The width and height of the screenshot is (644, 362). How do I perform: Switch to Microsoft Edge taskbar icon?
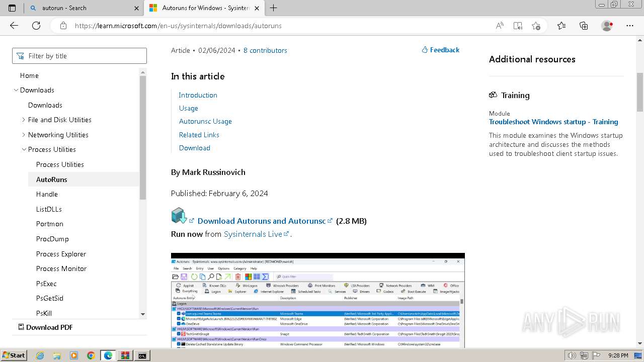[108, 355]
